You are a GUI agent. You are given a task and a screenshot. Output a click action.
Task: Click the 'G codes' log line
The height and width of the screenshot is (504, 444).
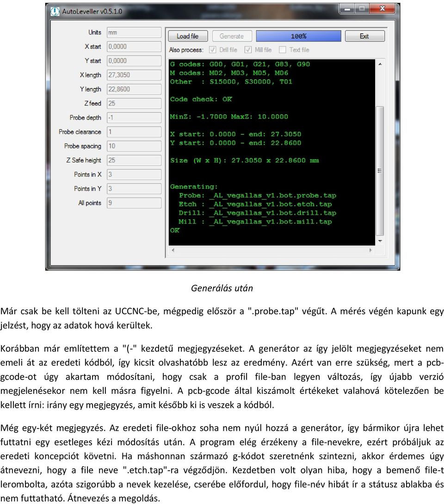pyautogui.click(x=240, y=64)
